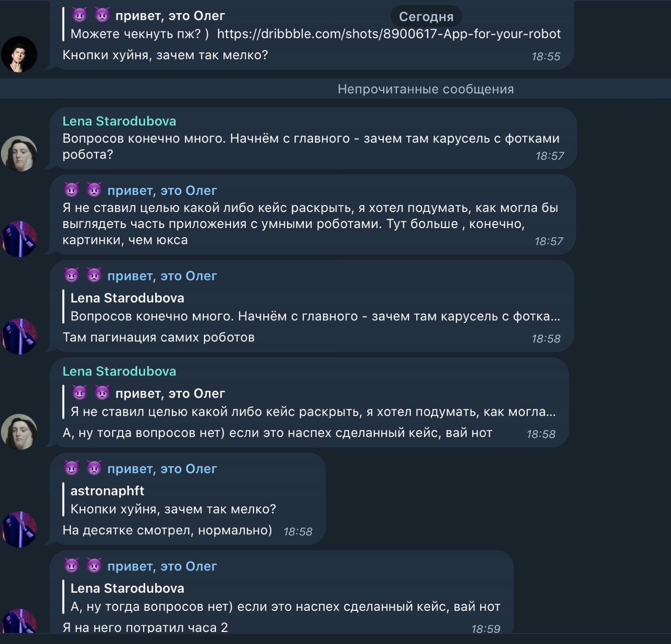The image size is (671, 644).
Task: Open Lena's avatar beside 'вай нот' message
Action: [19, 432]
